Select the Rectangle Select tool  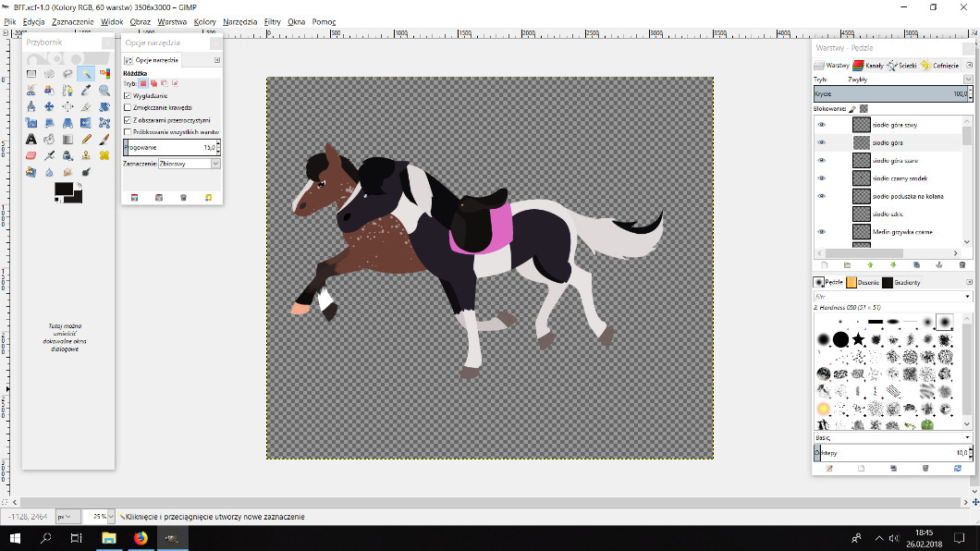click(31, 74)
